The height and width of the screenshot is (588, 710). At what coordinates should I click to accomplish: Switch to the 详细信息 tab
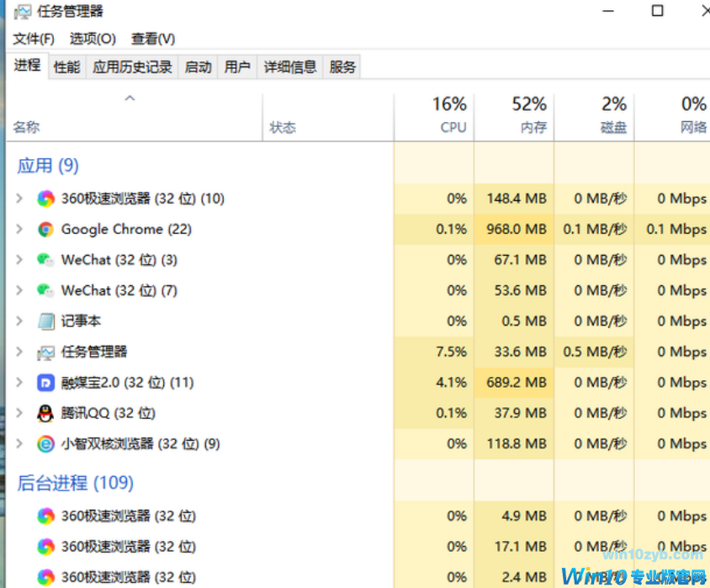tap(290, 67)
